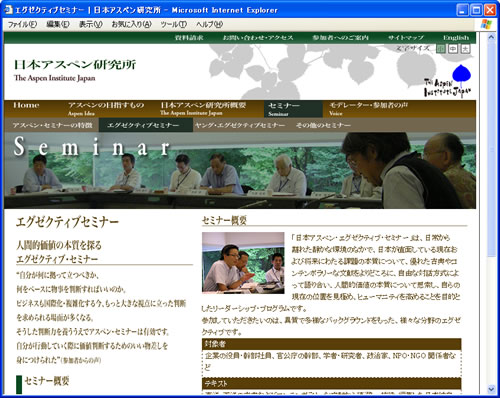Click the vertical scrollbar thumb
The image size is (500, 398).
pyautogui.click(x=491, y=149)
